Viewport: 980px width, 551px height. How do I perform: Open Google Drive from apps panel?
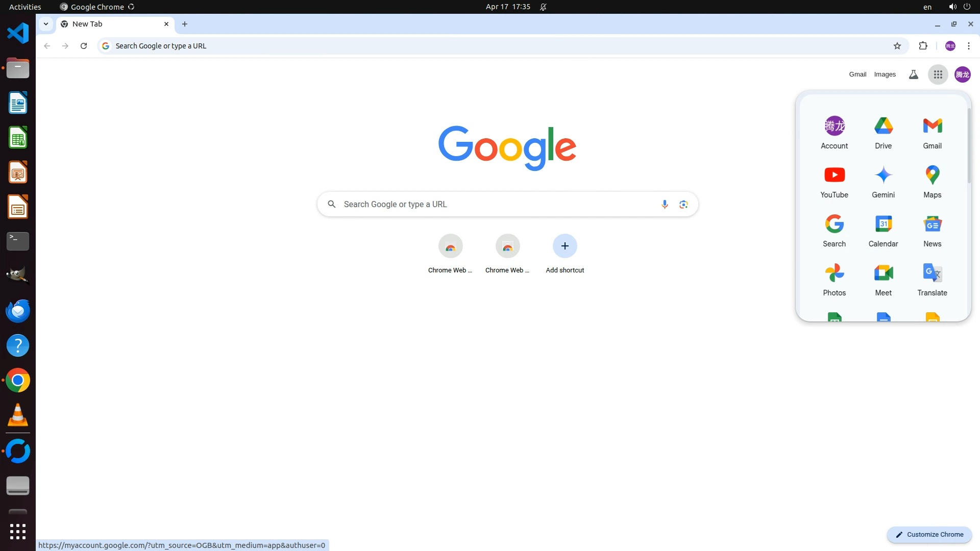[883, 132]
